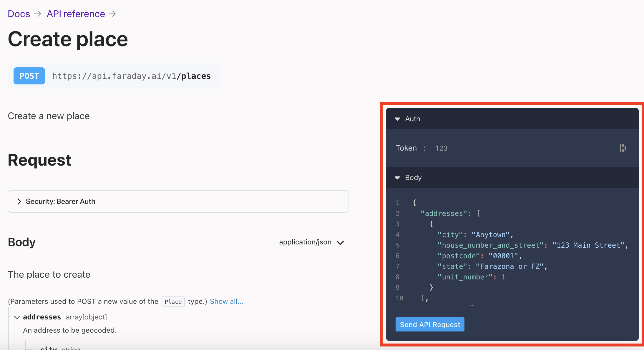The image size is (644, 350).
Task: Click the Place type tag
Action: (173, 302)
